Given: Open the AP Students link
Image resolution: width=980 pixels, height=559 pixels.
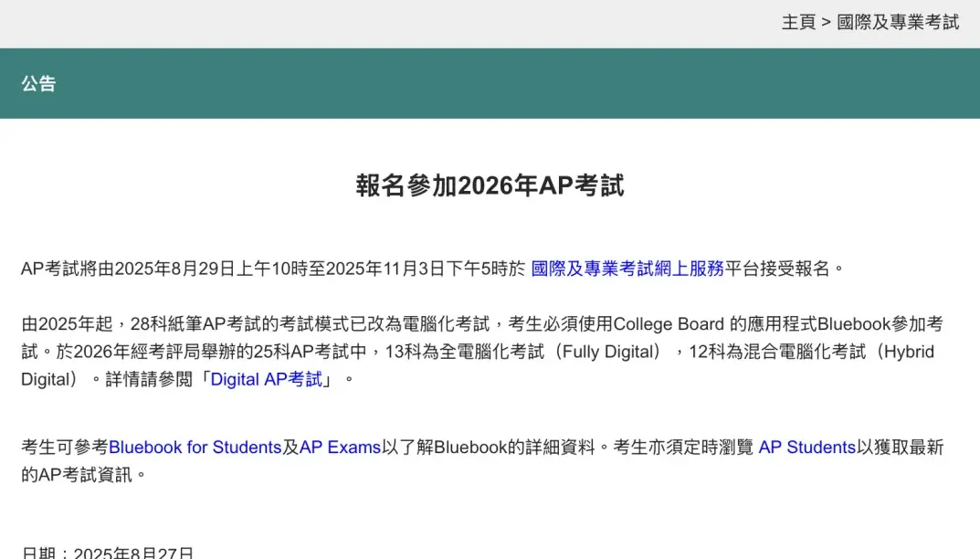Looking at the screenshot, I should [x=806, y=448].
